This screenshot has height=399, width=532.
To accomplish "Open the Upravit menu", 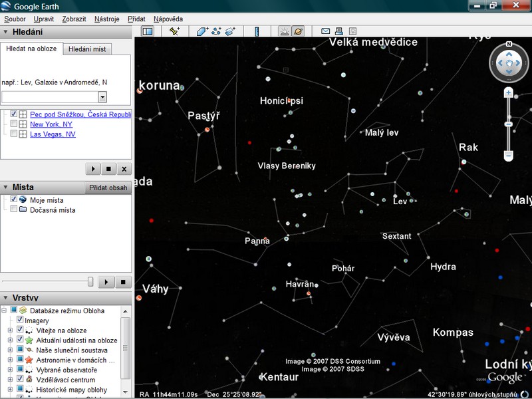I will (x=44, y=19).
